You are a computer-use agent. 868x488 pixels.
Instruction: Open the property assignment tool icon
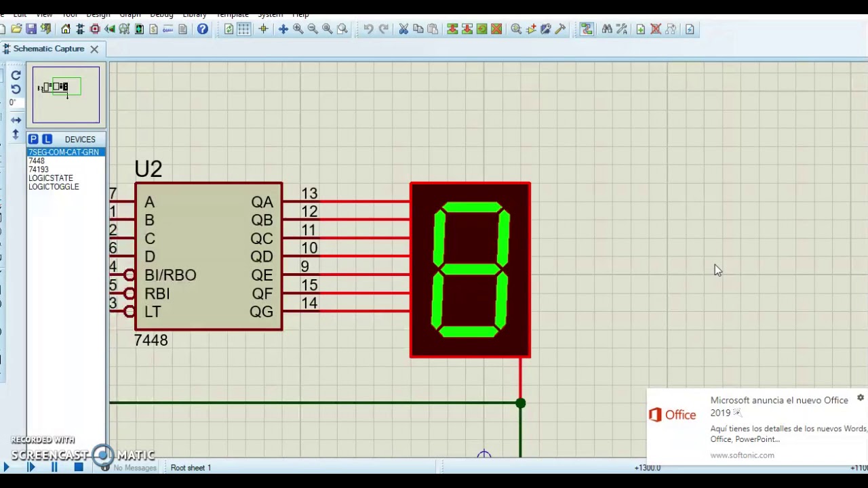pyautogui.click(x=622, y=29)
